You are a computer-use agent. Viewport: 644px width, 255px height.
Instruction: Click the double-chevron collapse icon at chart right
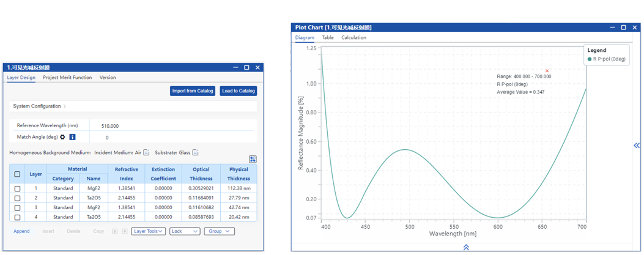coord(637,145)
